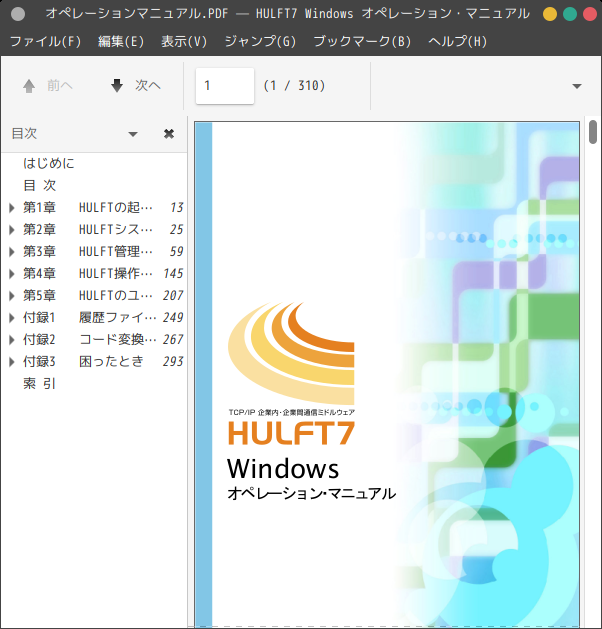Image resolution: width=602 pixels, height=629 pixels.
Task: Expand the 第1章 tree entry
Action: pyautogui.click(x=12, y=207)
